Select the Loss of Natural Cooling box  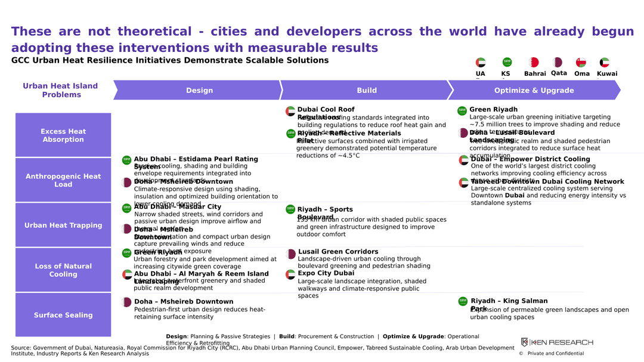pos(63,270)
